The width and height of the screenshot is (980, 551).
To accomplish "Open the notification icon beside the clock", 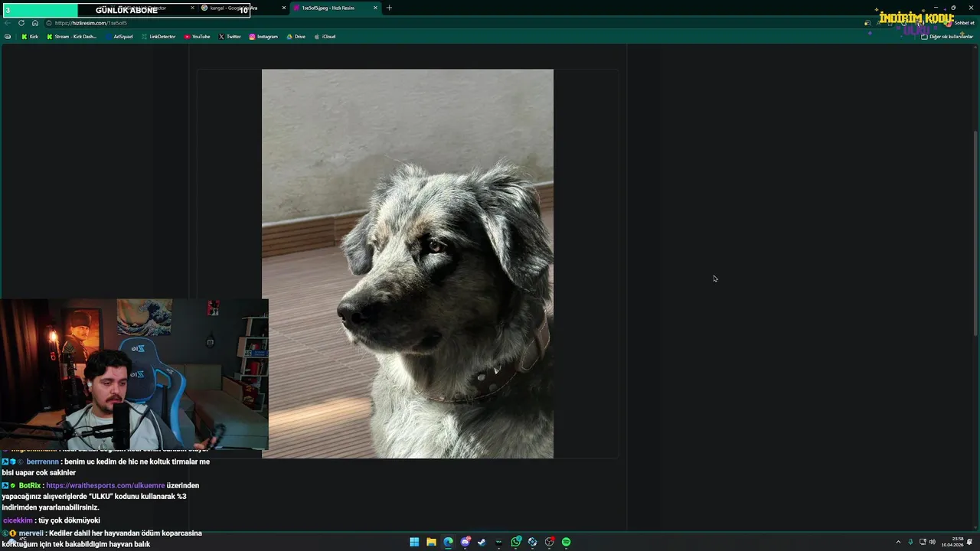I will click(969, 542).
